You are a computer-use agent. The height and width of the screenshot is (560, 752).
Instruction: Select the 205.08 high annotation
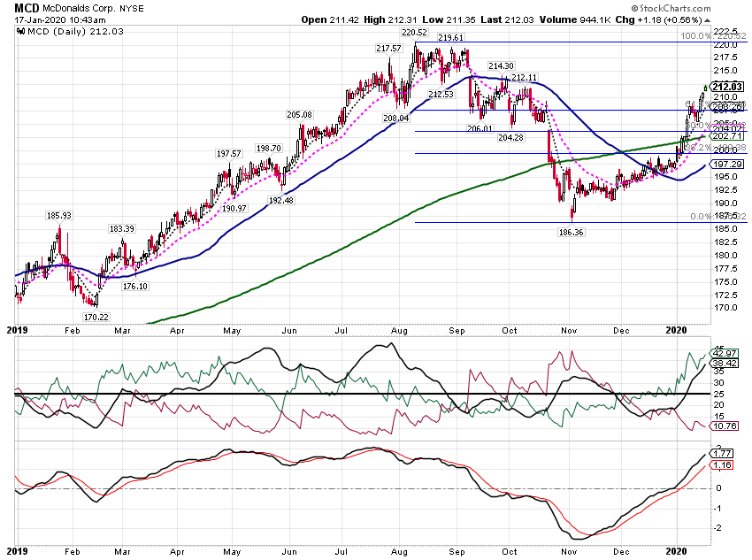coord(299,115)
